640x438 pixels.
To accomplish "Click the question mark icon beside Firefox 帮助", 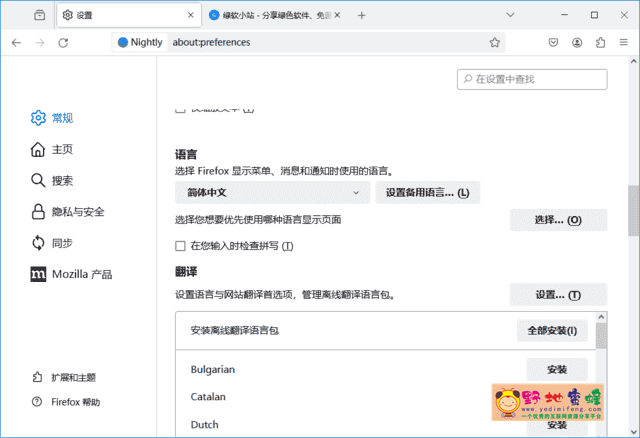I will pyautogui.click(x=37, y=402).
